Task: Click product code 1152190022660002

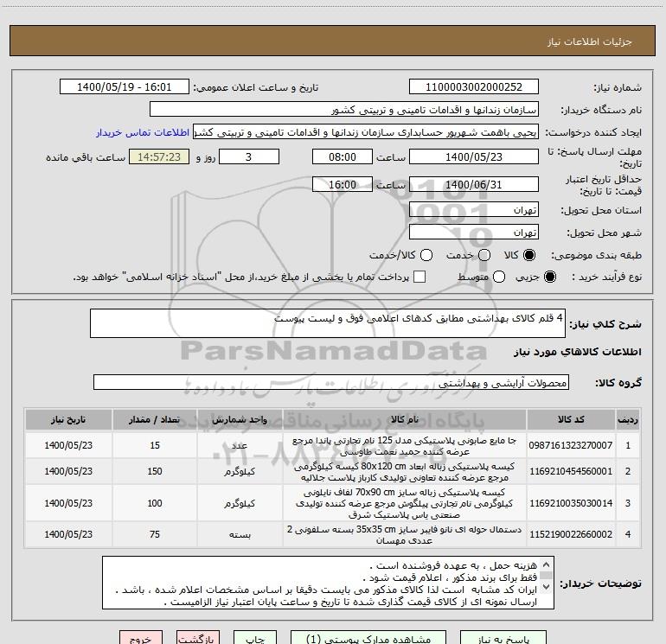Action: pyautogui.click(x=571, y=534)
